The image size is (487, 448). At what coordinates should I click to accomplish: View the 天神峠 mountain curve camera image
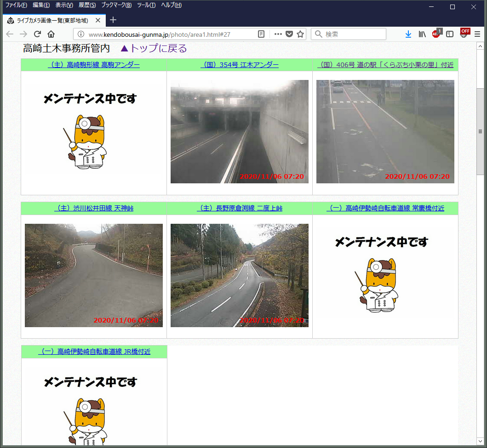pos(94,275)
